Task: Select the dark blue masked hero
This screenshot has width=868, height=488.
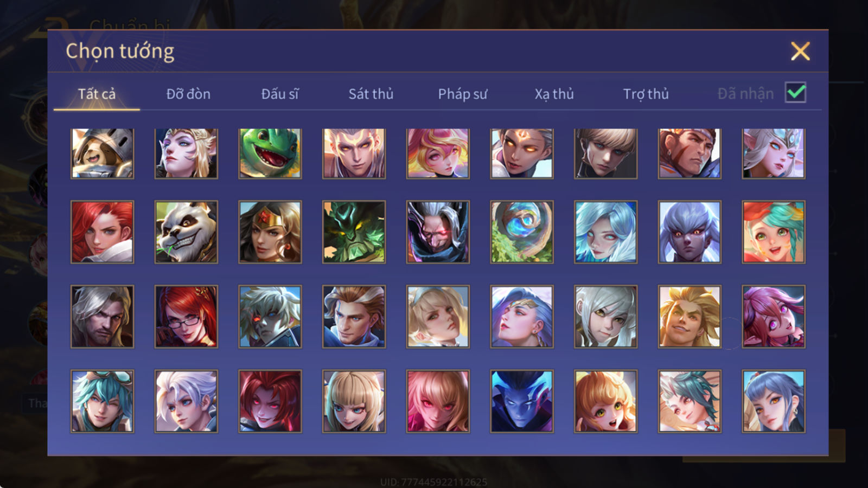Action: [522, 401]
